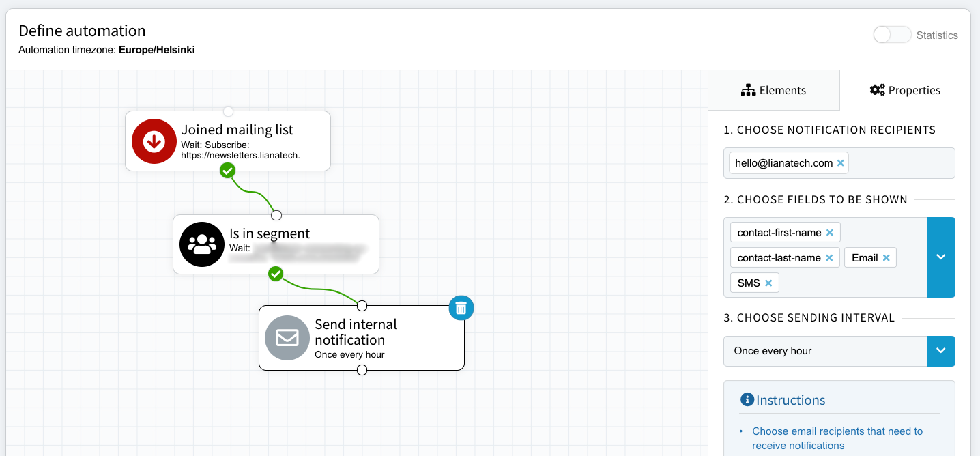Screen dimensions: 980x456
Task: Click the top connector of Joined mailing list
Action: [x=229, y=111]
